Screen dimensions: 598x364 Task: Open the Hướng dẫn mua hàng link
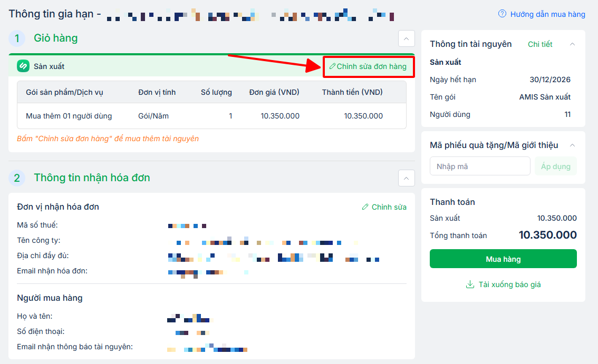(547, 14)
